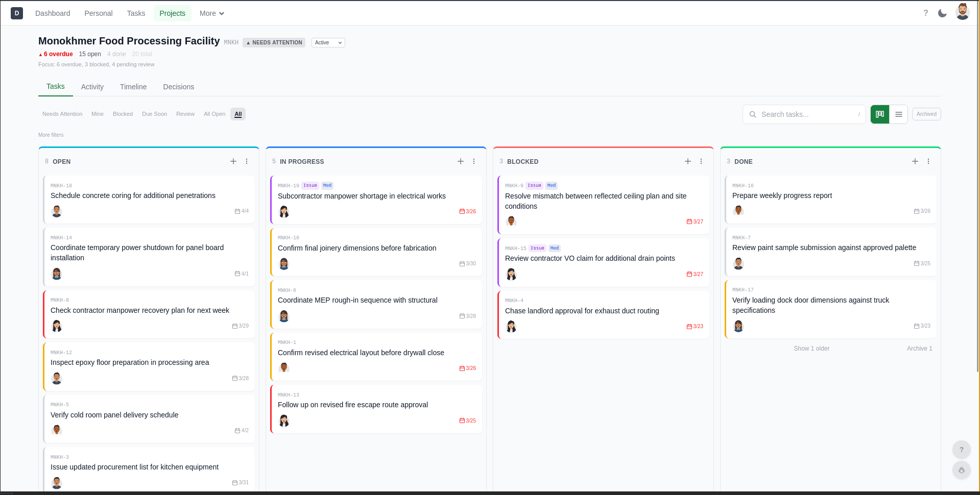Click the workspace D logo
Screen dimensions: 980x495
pyautogui.click(x=17, y=13)
